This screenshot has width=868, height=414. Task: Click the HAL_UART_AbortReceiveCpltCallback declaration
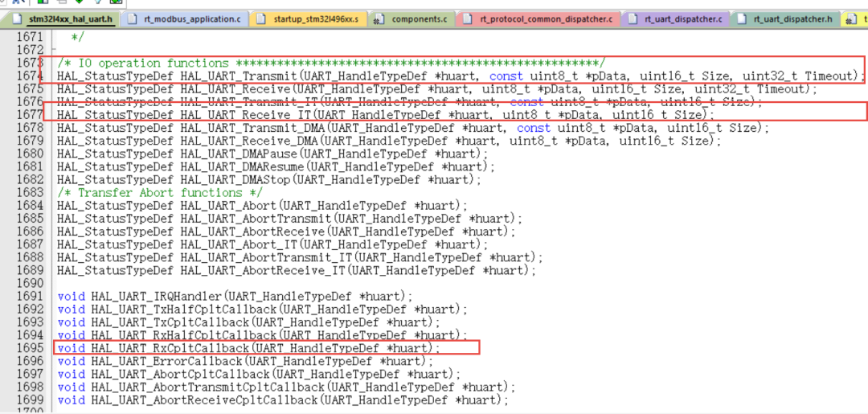pyautogui.click(x=283, y=400)
